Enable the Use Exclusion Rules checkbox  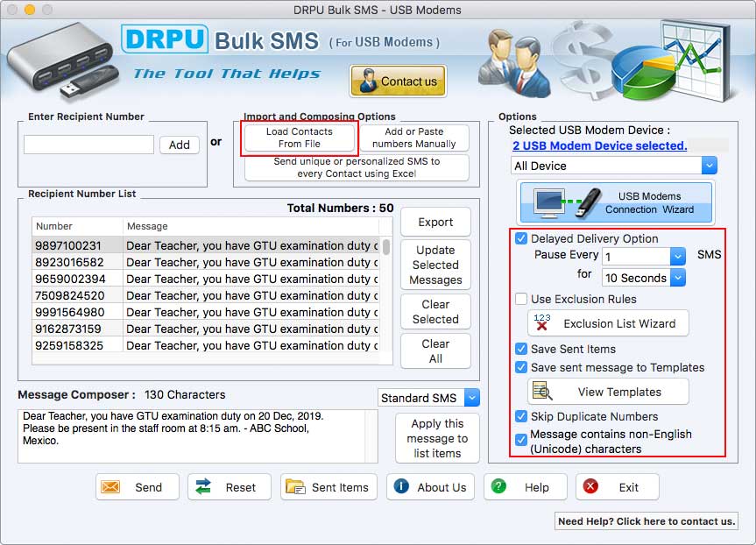pos(521,299)
